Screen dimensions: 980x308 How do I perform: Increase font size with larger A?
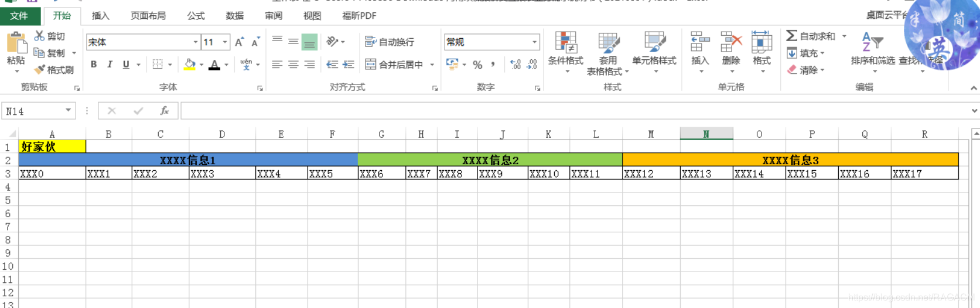pos(239,42)
